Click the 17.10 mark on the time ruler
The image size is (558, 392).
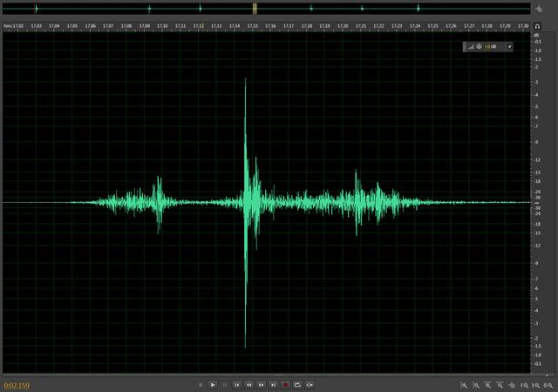[162, 26]
